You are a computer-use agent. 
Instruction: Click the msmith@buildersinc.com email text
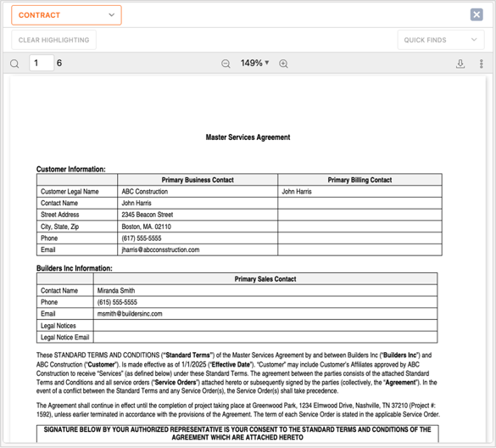130,314
